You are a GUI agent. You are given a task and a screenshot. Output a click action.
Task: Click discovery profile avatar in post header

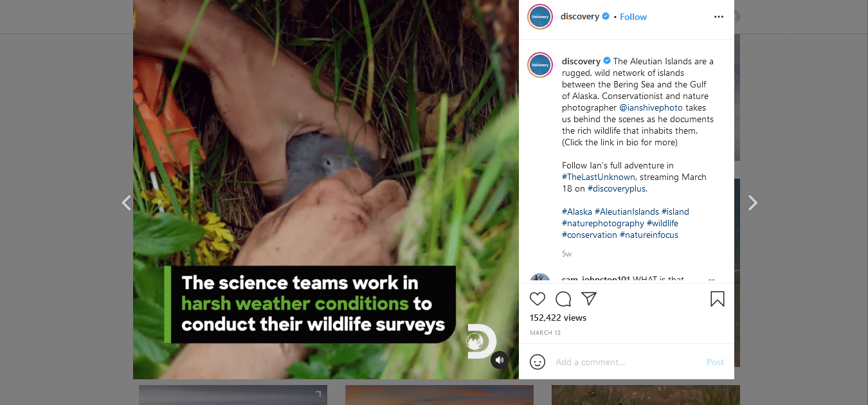tap(540, 17)
